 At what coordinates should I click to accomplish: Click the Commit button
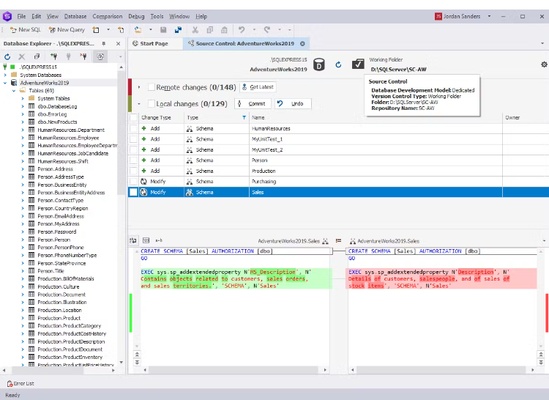coord(252,104)
